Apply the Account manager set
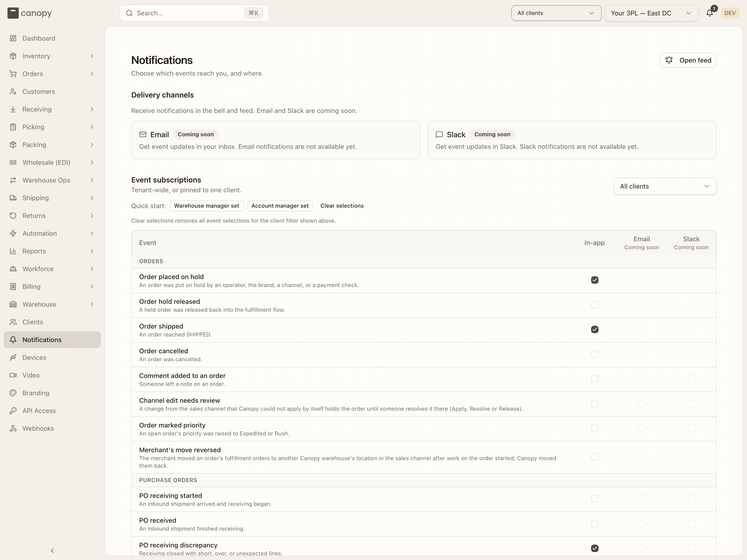Image resolution: width=747 pixels, height=560 pixels. tap(280, 206)
